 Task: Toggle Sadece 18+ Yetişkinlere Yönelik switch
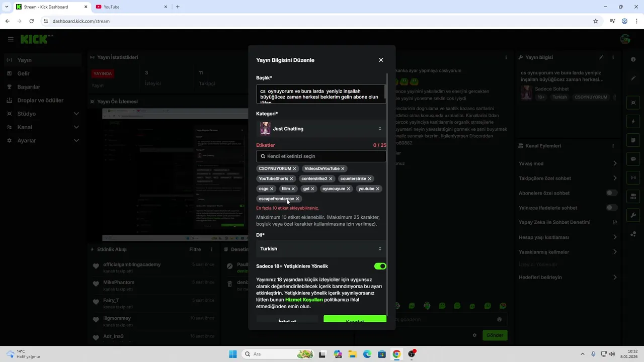pyautogui.click(x=380, y=266)
